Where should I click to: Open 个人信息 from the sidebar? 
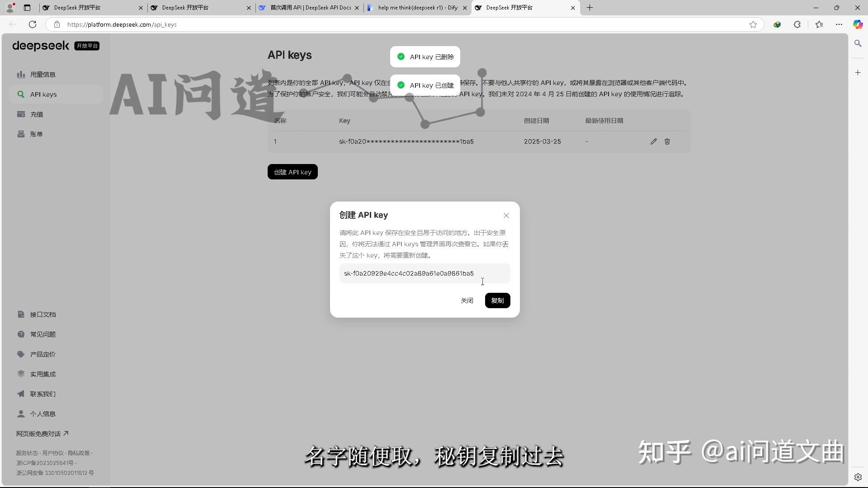click(x=43, y=413)
